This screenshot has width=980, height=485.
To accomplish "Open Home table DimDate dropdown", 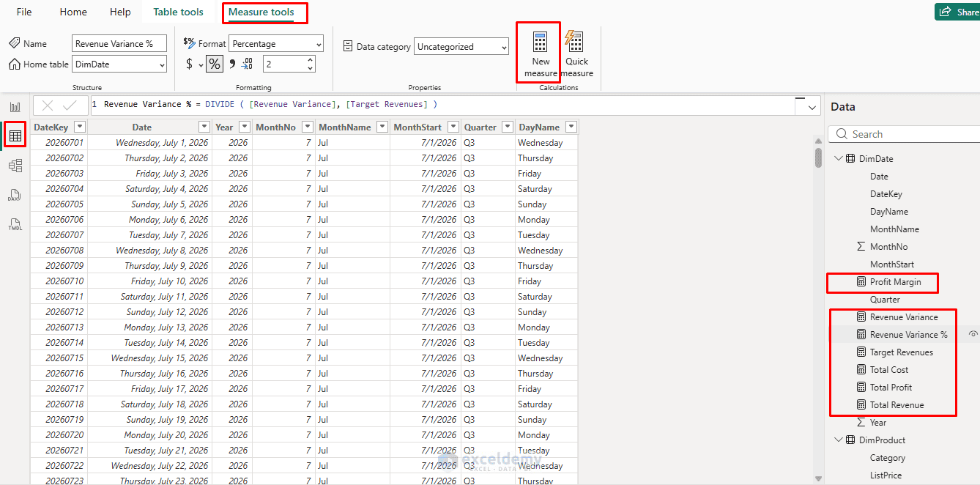I will [x=119, y=64].
